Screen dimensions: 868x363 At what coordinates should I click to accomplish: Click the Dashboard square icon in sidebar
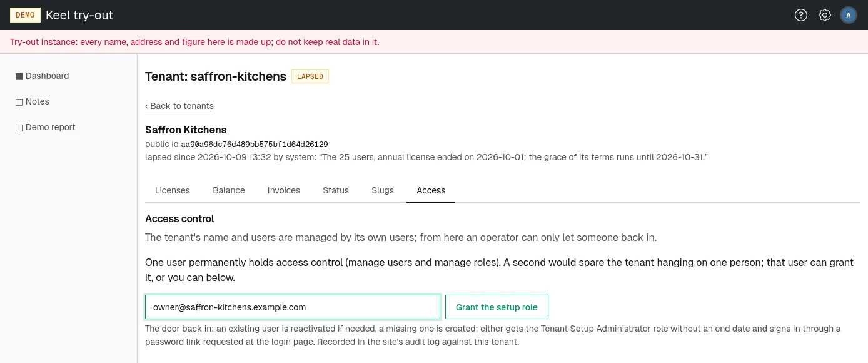pos(19,76)
